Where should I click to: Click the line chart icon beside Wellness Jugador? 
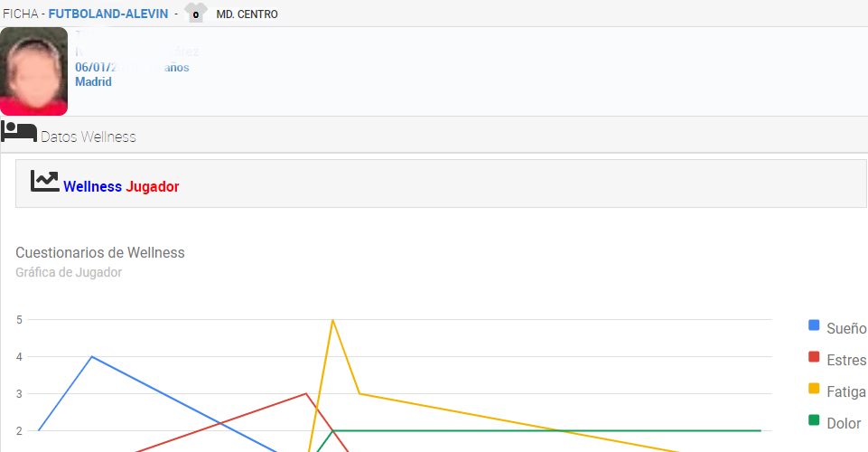pyautogui.click(x=44, y=181)
